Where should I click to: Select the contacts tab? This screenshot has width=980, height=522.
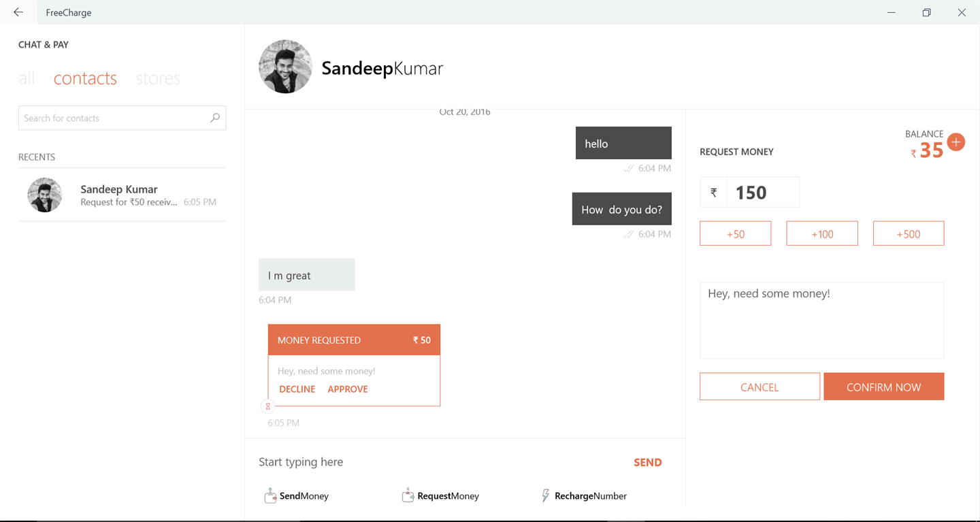tap(85, 78)
